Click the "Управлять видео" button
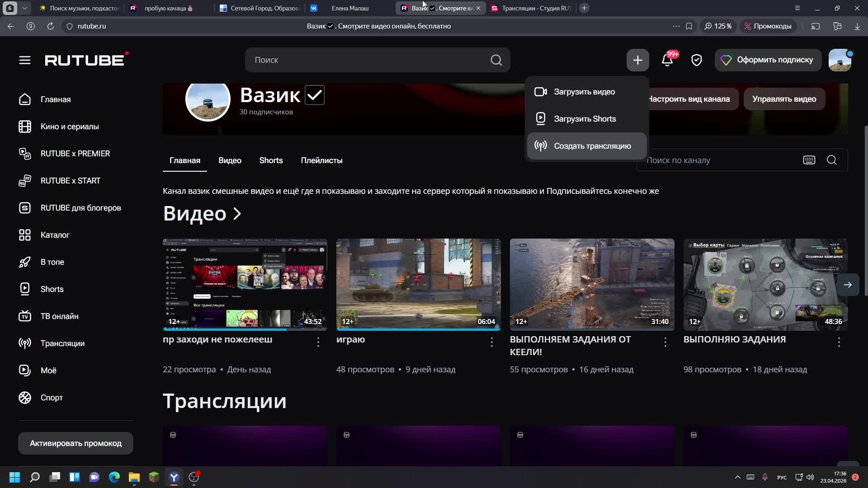868x488 pixels. [784, 99]
